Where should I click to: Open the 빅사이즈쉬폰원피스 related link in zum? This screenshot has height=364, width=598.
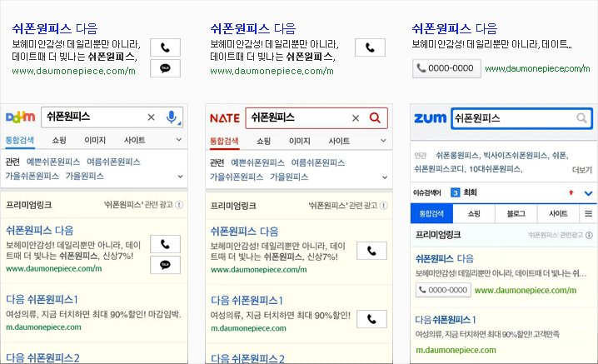[x=516, y=155]
